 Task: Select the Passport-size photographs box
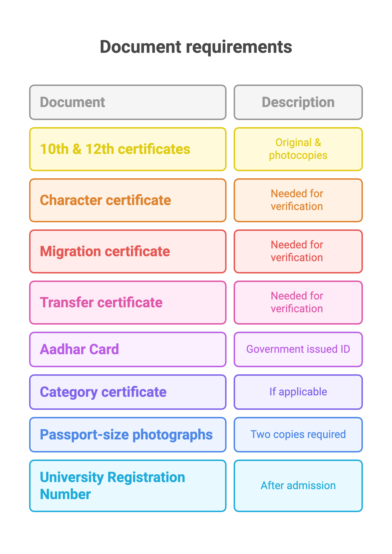(128, 434)
